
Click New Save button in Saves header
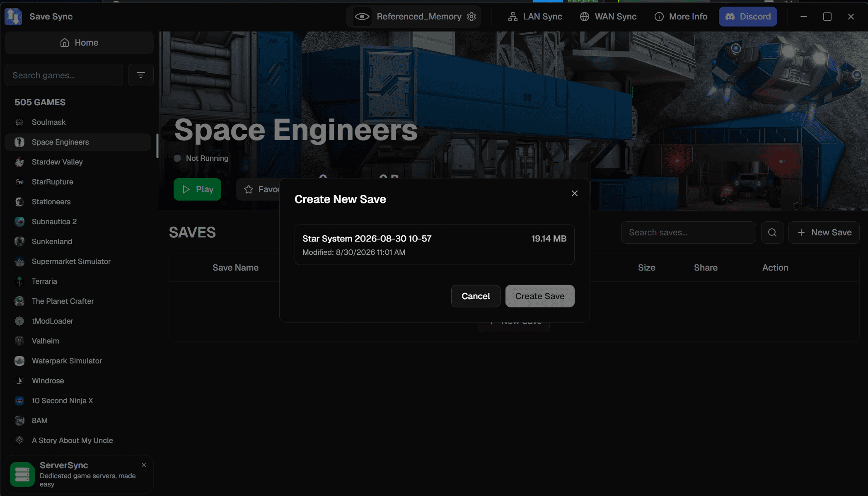click(x=824, y=232)
